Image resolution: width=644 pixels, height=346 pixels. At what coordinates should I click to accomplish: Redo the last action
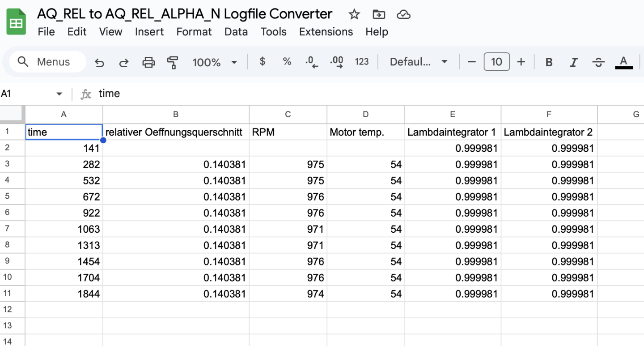click(x=124, y=62)
